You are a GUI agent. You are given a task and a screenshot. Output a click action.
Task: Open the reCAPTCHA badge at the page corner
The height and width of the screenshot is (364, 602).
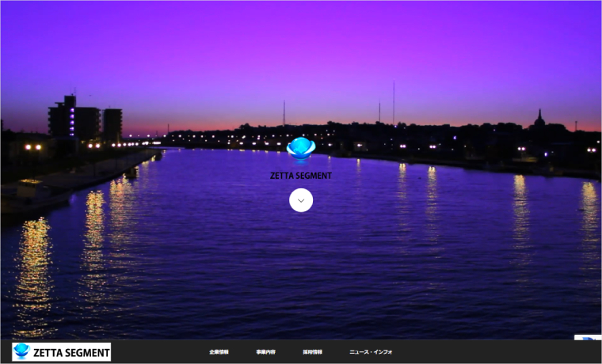[x=590, y=339]
